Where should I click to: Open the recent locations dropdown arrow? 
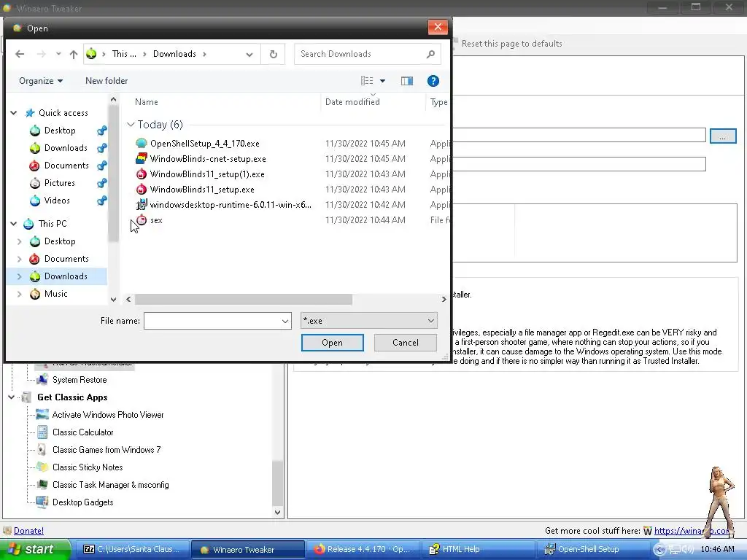[58, 54]
